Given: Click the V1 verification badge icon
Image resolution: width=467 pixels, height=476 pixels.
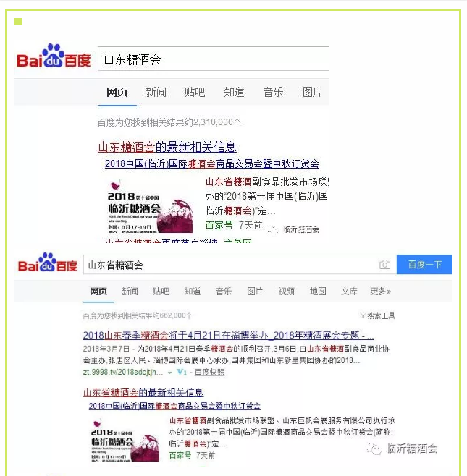Looking at the screenshot, I should 182,372.
